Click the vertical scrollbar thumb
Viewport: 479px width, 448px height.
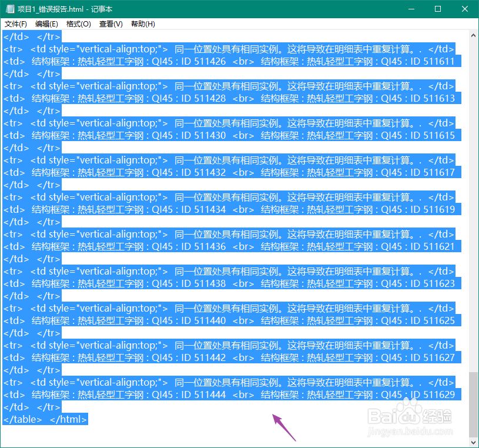[473, 404]
